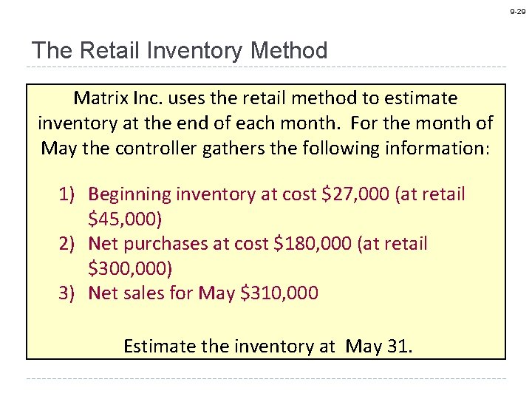The image size is (532, 399).
Task: Click the Matrix Inc. intro paragraph
Action: point(266,123)
